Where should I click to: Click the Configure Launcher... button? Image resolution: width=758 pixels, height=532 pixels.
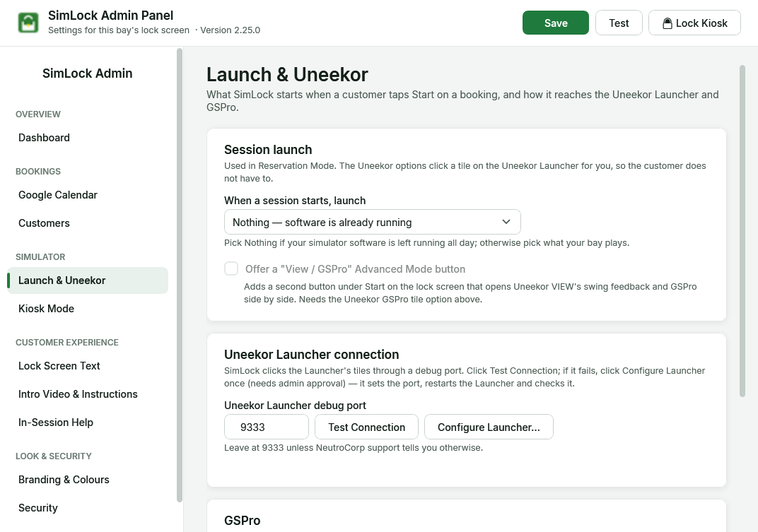click(x=489, y=427)
